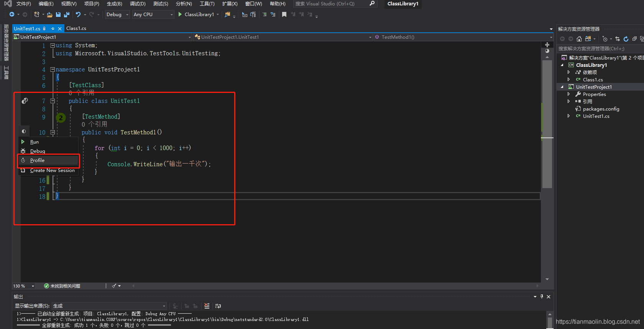The width and height of the screenshot is (644, 329).
Task: Expand the Properties node in UnitTestProject1
Action: click(x=569, y=94)
